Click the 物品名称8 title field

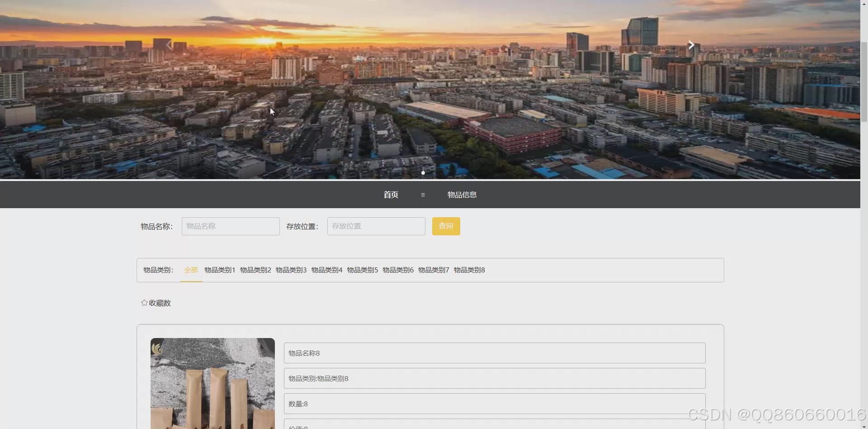tap(495, 353)
